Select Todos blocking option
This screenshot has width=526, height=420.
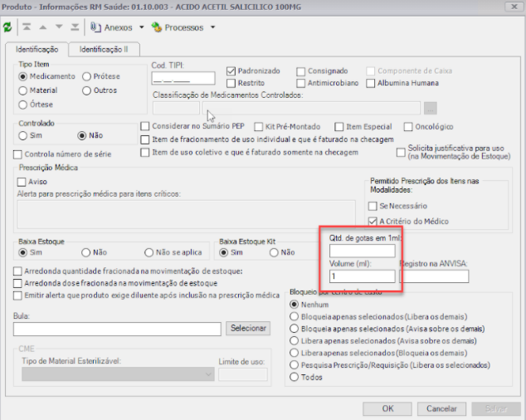click(x=294, y=377)
